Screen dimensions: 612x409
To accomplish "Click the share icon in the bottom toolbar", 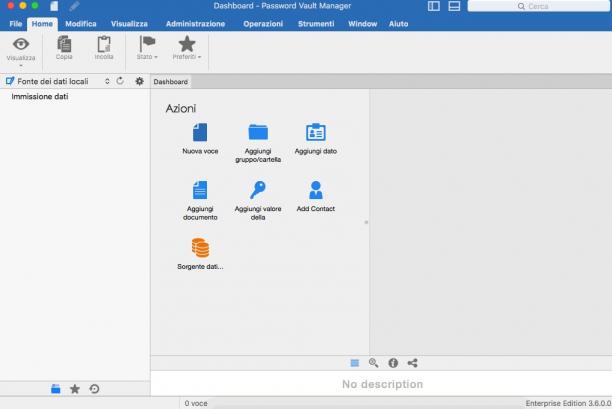I will click(x=412, y=363).
